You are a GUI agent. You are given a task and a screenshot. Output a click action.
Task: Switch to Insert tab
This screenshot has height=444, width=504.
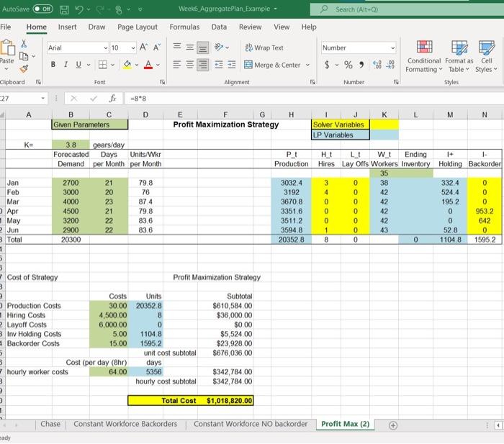coord(67,27)
